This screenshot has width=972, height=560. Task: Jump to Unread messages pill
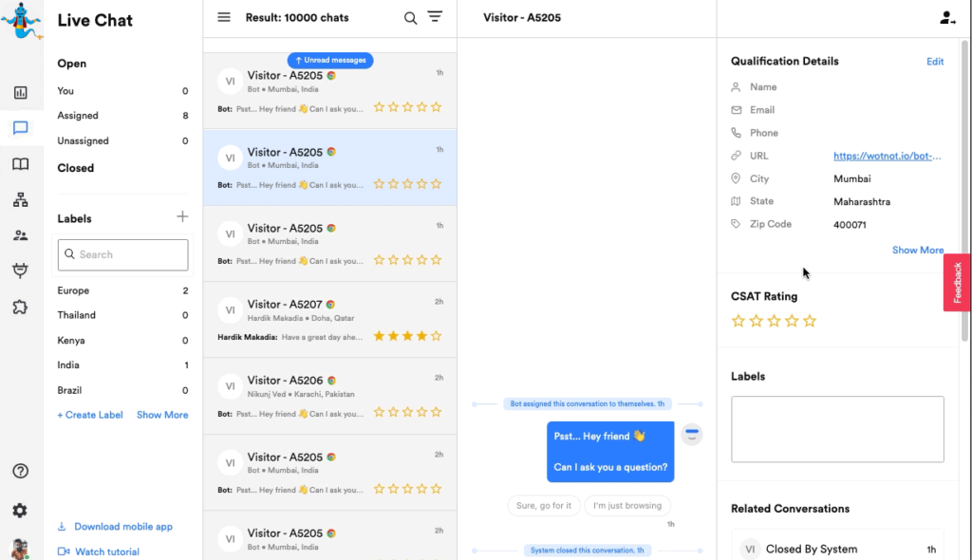click(x=330, y=60)
